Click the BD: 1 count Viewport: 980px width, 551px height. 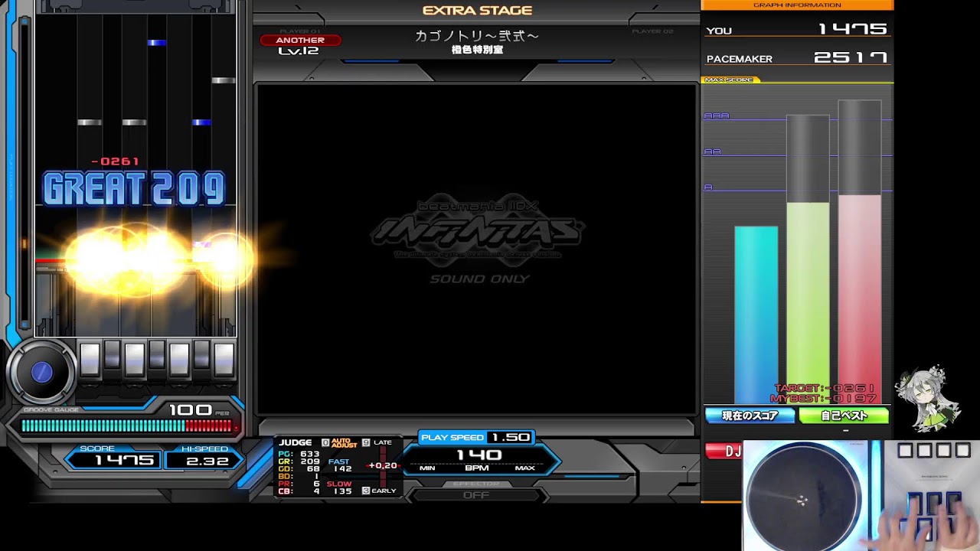(x=299, y=477)
